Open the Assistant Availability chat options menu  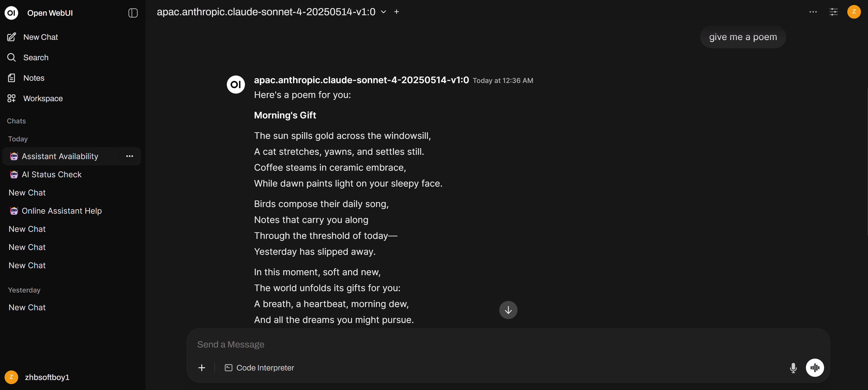pyautogui.click(x=129, y=156)
